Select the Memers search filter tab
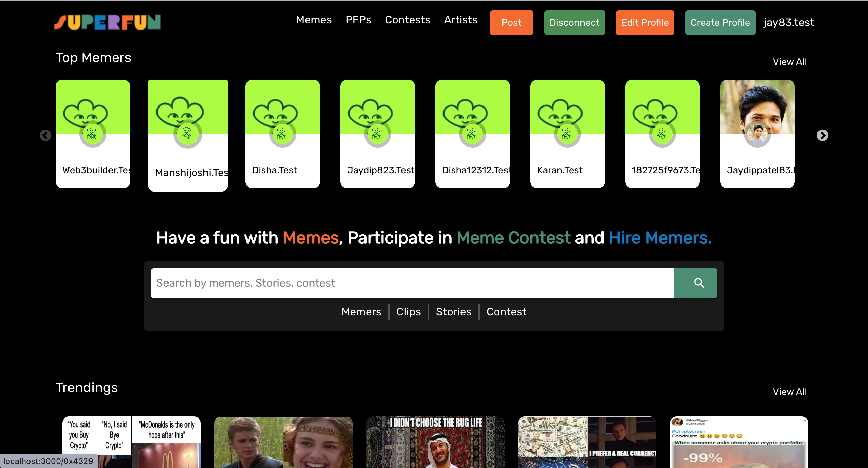 click(361, 312)
